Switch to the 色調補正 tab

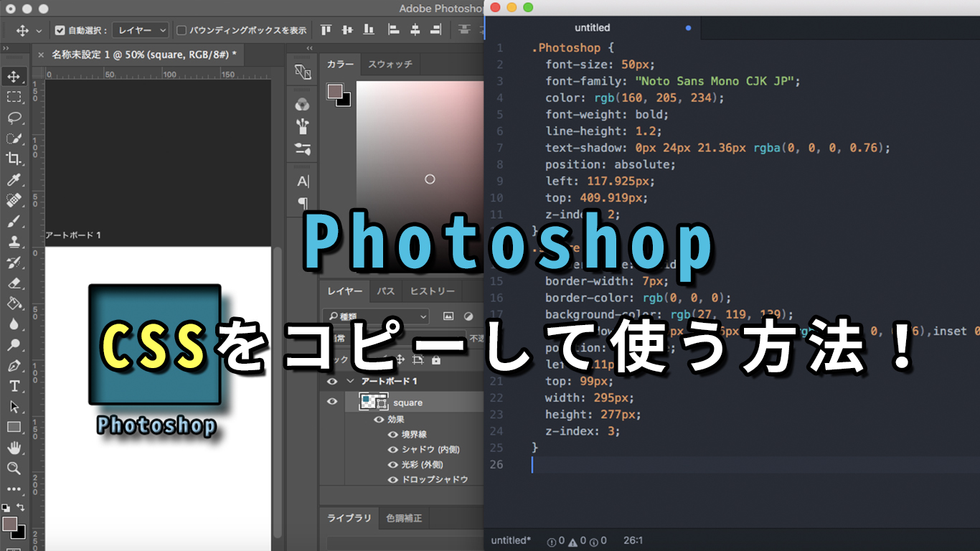(404, 518)
